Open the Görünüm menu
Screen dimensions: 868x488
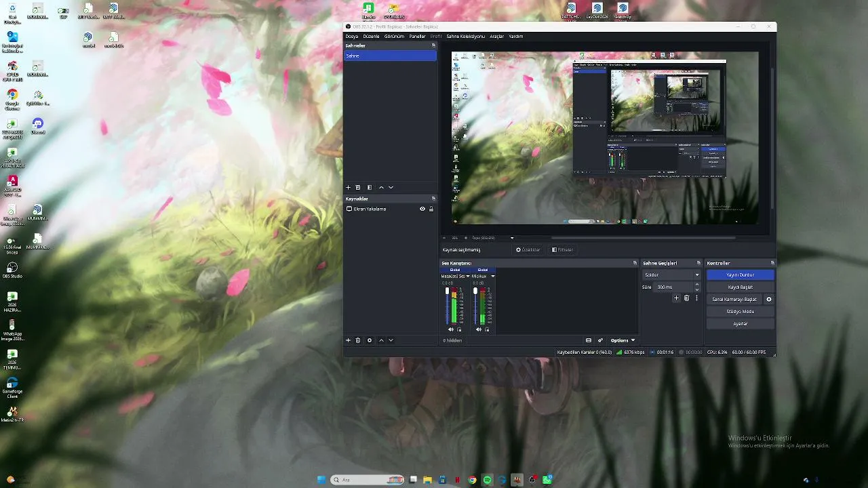tap(394, 36)
